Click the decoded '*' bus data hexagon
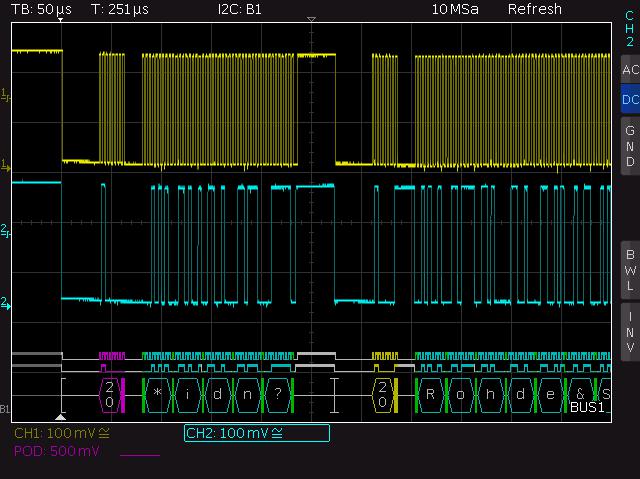This screenshot has height=479, width=640. pyautogui.click(x=157, y=394)
